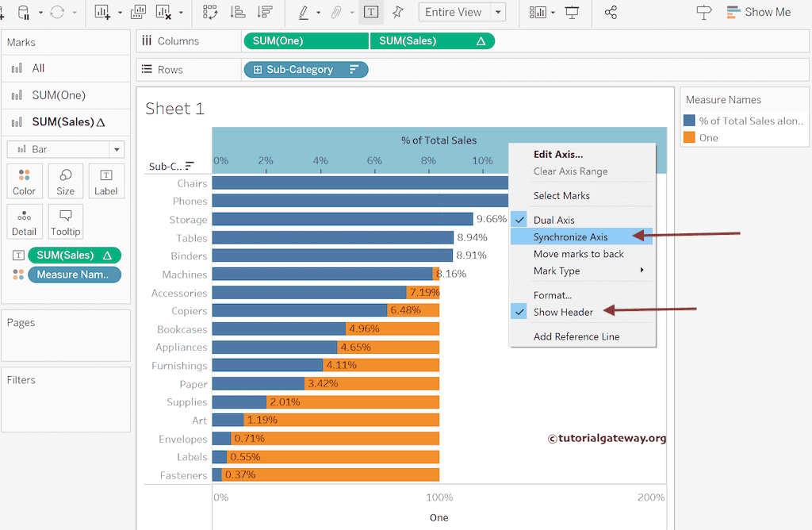Viewport: 812px width, 530px height.
Task: Click the SUM(One) pill on Columns
Action: (x=305, y=41)
